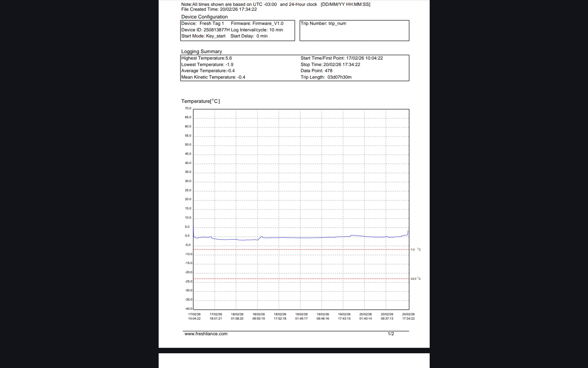The width and height of the screenshot is (588, 368).
Task: Click the Lowest Temperature -1.9 entry
Action: coord(207,64)
